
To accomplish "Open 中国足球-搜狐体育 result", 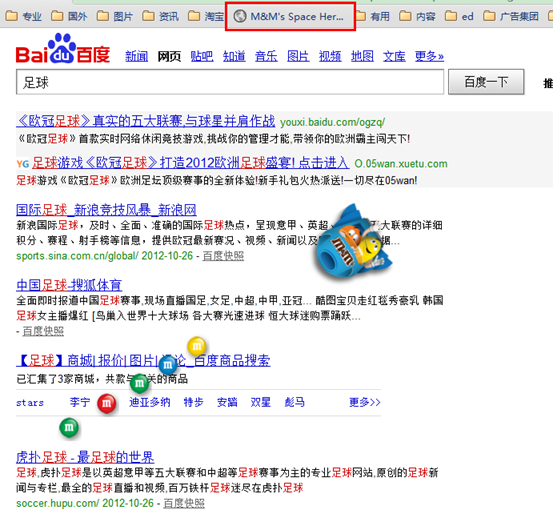I will (69, 285).
